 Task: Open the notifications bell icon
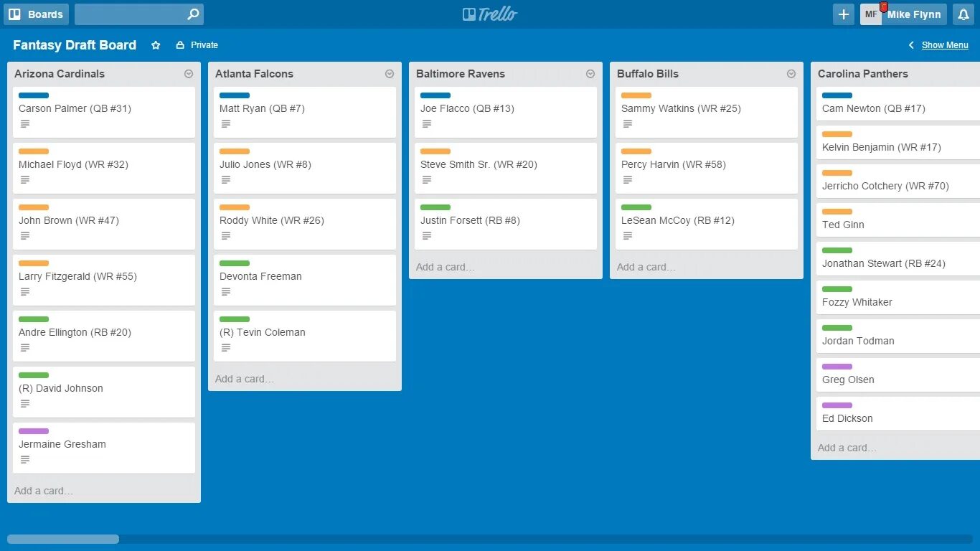pyautogui.click(x=963, y=14)
